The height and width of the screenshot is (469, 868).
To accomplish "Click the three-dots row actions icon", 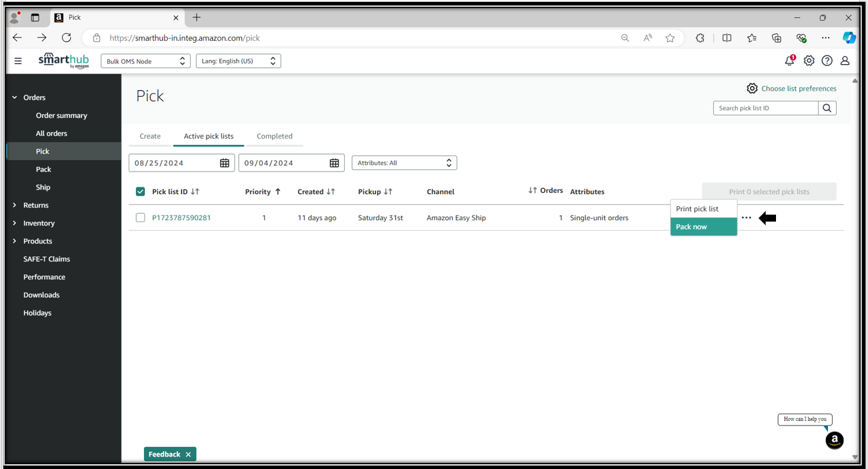I will [746, 218].
